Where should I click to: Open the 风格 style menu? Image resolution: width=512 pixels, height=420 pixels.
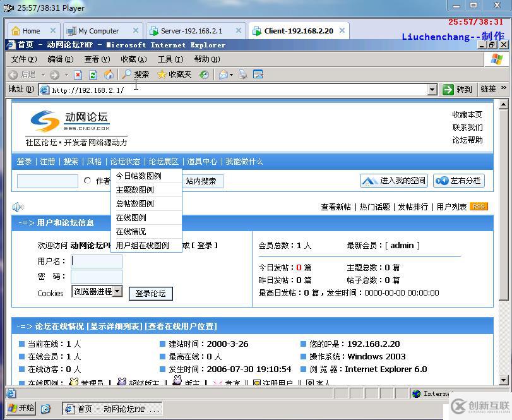coord(94,161)
